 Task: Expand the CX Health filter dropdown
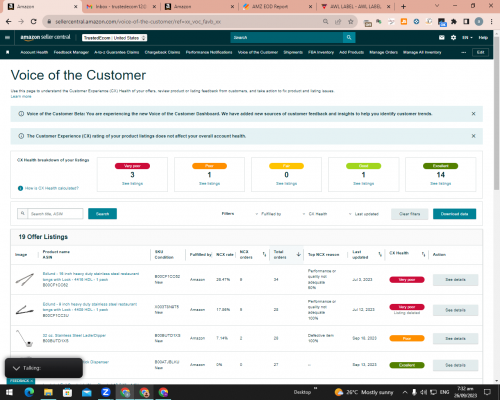pyautogui.click(x=315, y=214)
